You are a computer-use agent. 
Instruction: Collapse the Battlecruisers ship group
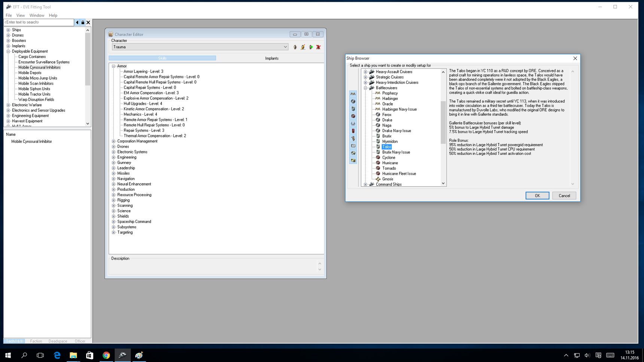pyautogui.click(x=365, y=88)
